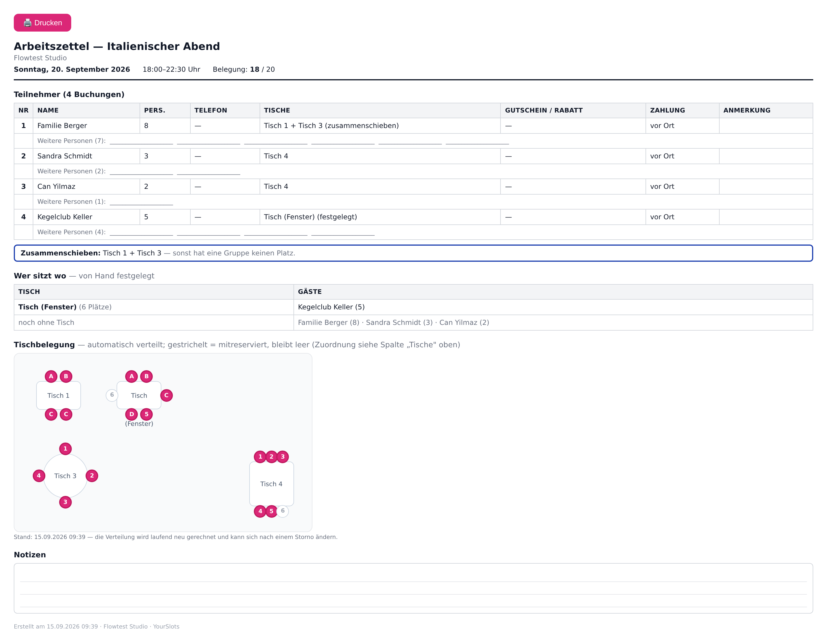Click seat B at Tisch 1
This screenshot has width=827, height=644.
click(66, 376)
